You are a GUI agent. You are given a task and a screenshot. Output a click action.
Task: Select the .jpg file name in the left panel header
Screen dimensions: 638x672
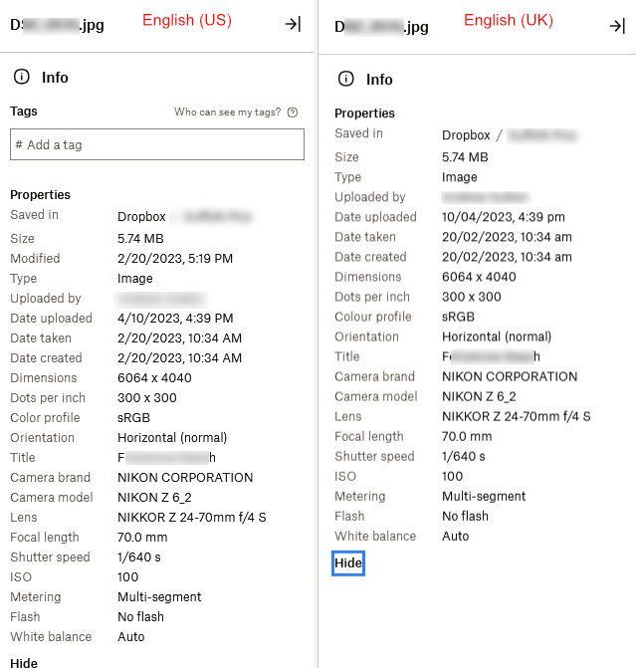click(x=57, y=25)
